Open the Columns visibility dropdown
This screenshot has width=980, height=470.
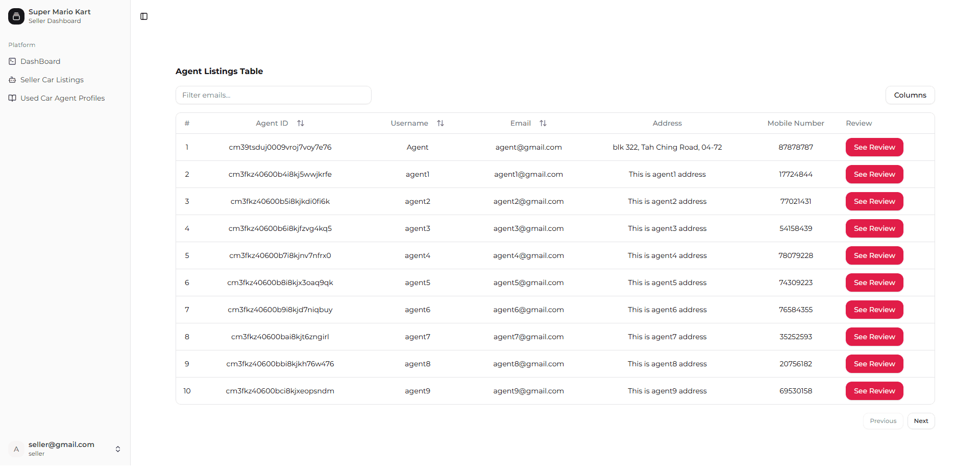(x=910, y=95)
